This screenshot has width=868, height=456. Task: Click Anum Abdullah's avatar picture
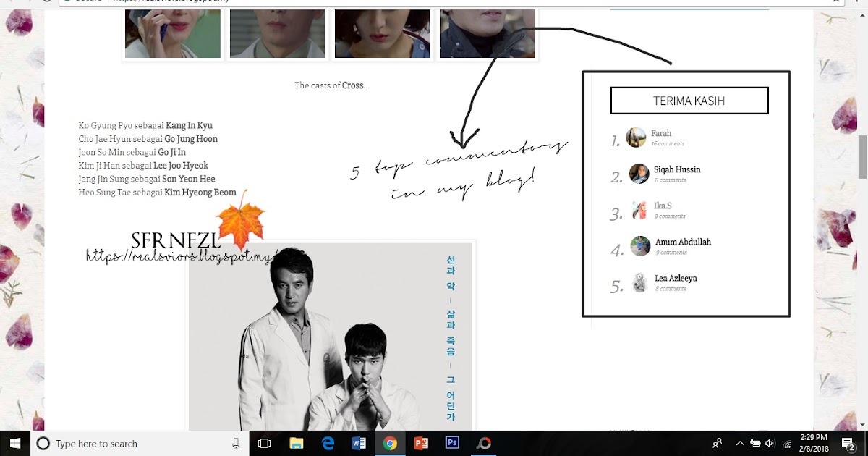(640, 246)
